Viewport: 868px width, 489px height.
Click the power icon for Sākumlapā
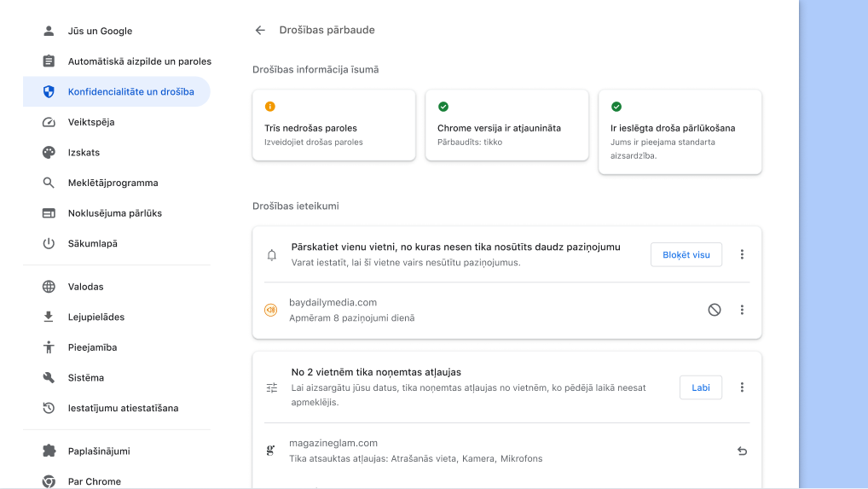(x=49, y=244)
